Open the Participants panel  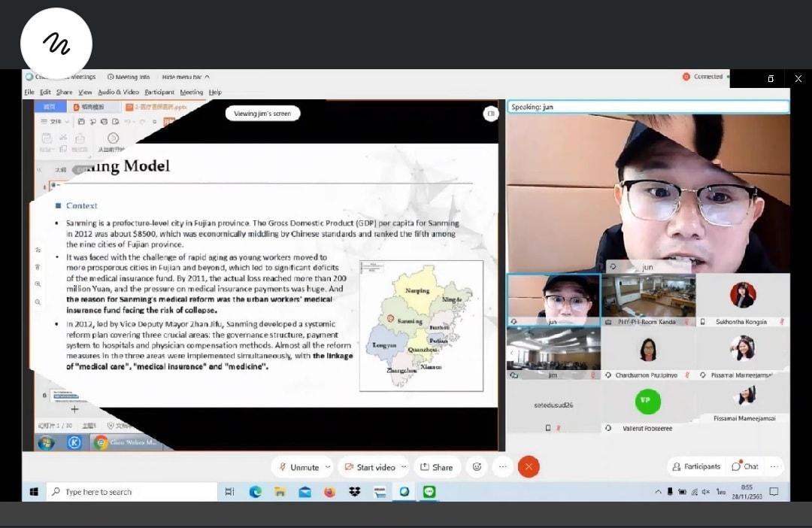[x=696, y=466]
